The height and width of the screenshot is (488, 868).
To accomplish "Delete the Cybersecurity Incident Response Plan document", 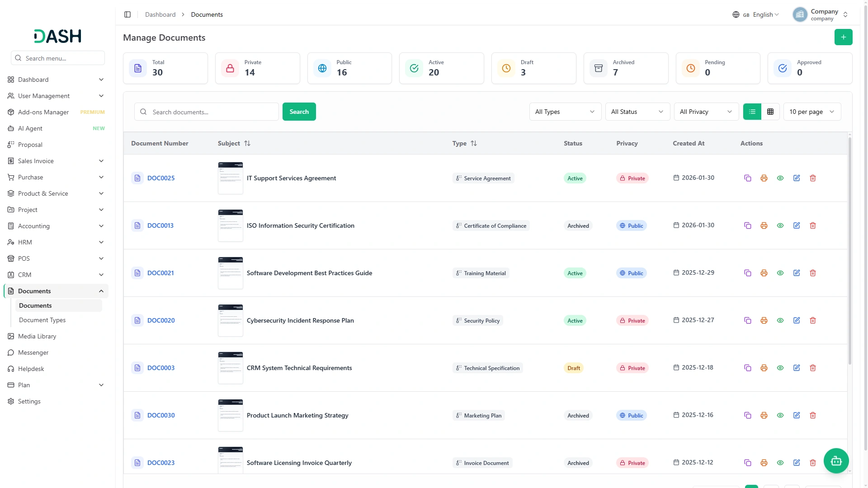I will click(x=812, y=320).
